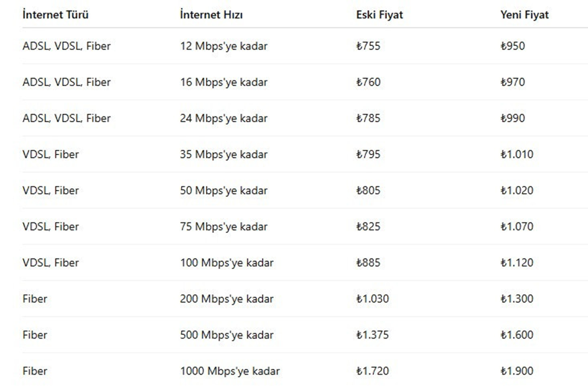The width and height of the screenshot is (588, 386).
Task: Click the ₺970 new price value
Action: coord(512,82)
